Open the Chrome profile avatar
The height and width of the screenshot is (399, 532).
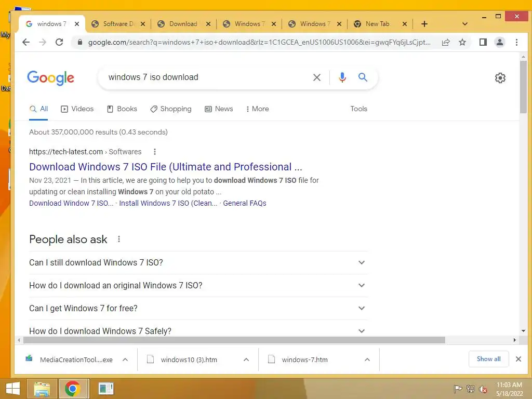[x=499, y=42]
